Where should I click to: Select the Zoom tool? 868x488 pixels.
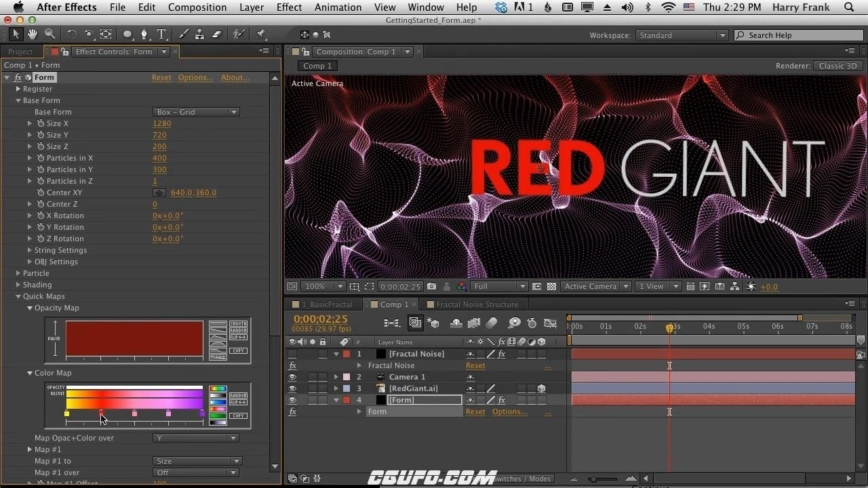49,34
